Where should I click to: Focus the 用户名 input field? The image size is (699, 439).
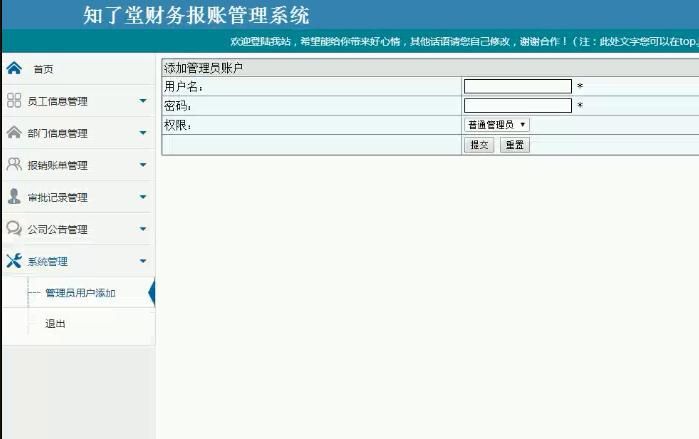pyautogui.click(x=518, y=86)
